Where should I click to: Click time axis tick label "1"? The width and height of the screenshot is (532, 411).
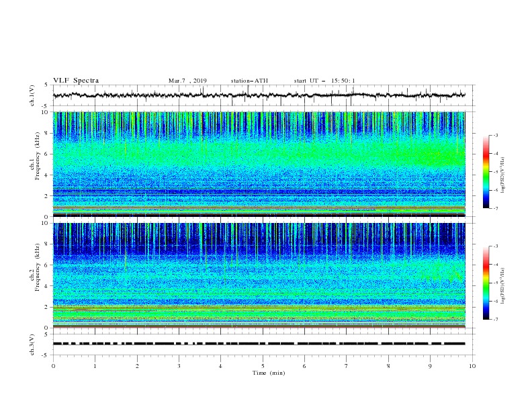click(95, 366)
